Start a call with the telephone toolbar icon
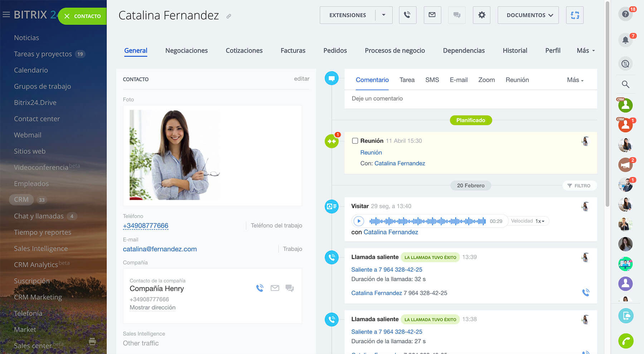Viewport: 644px width, 354px height. (408, 15)
